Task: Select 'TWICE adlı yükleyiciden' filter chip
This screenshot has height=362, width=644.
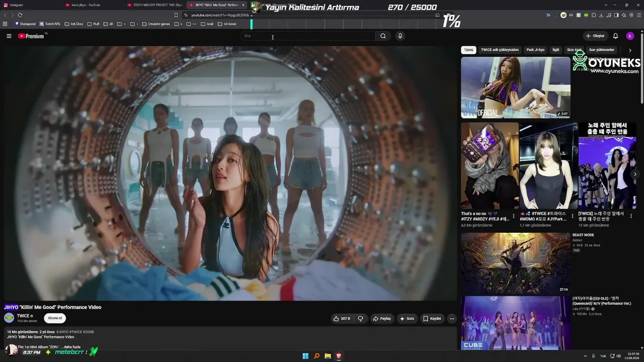Action: [x=500, y=50]
